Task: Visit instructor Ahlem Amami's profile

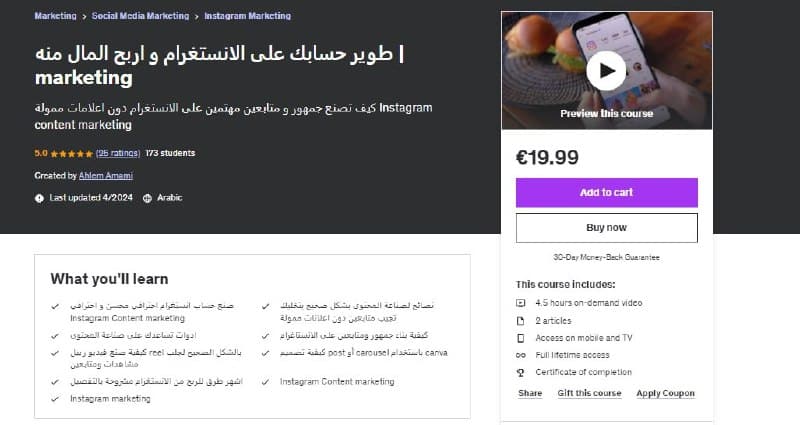Action: (106, 176)
